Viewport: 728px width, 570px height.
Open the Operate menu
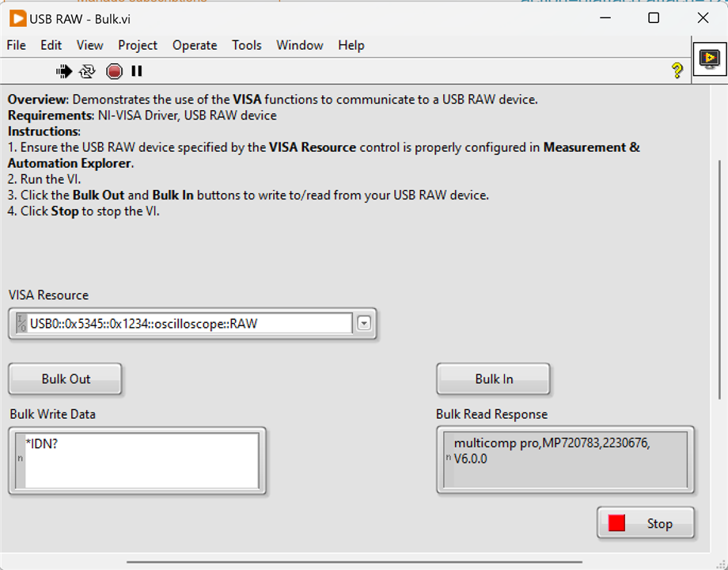coord(195,45)
